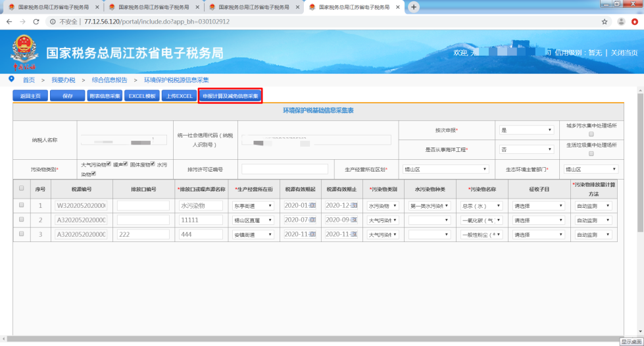The height and width of the screenshot is (346, 644).
Task: Open the Chrome profile avatar icon
Action: coord(620,22)
